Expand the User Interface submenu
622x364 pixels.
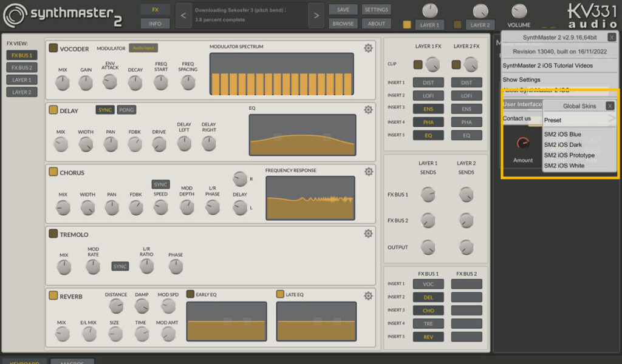[x=521, y=104]
